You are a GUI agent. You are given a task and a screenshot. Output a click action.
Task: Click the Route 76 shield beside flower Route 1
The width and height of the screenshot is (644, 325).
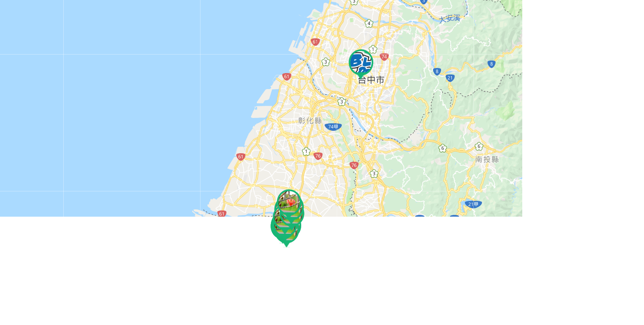[x=318, y=156]
